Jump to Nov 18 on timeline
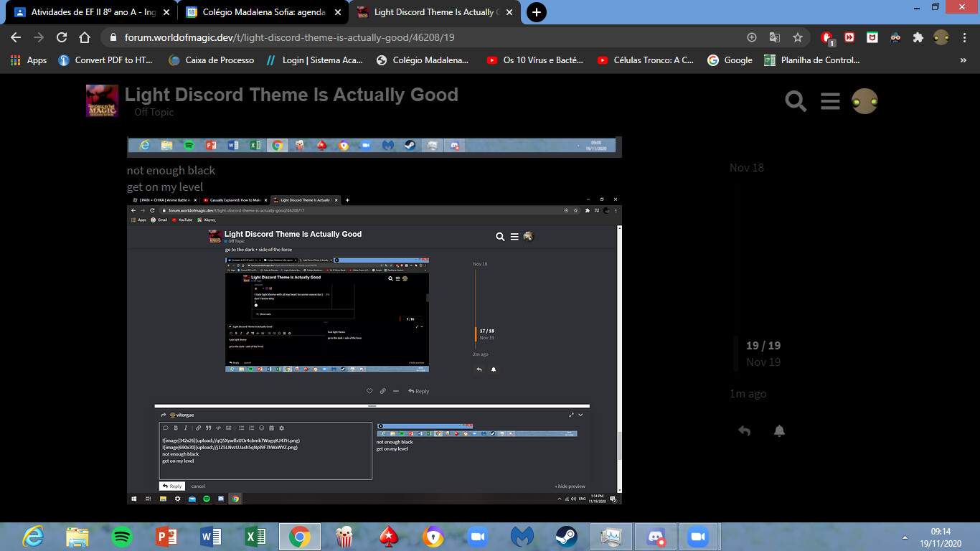 coord(747,168)
